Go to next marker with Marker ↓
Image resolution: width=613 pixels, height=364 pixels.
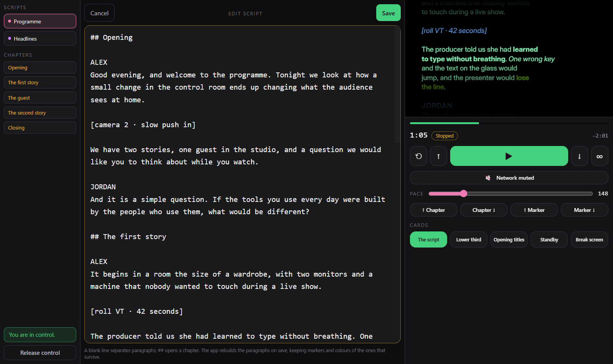(584, 210)
